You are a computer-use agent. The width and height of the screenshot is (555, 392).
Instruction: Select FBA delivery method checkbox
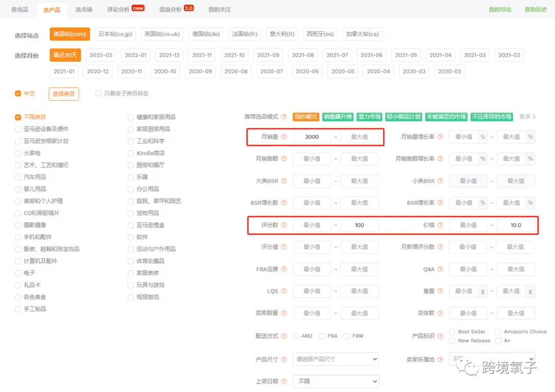coord(321,336)
